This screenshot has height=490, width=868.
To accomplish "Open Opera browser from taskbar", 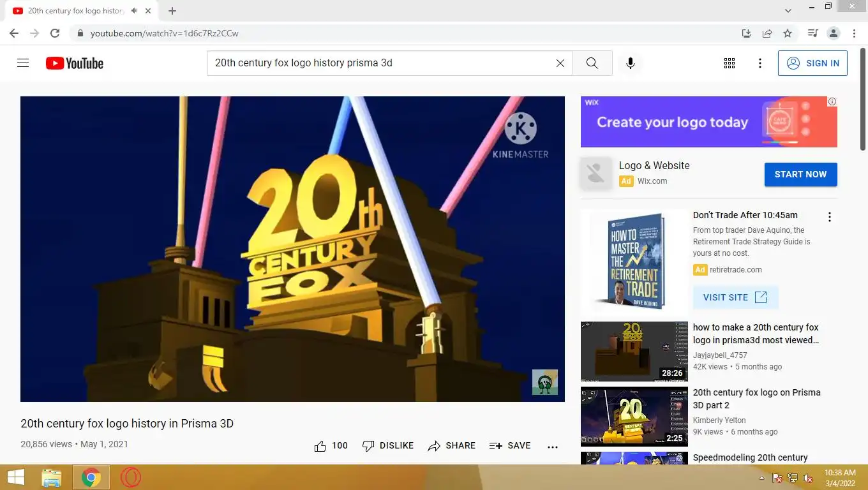I will tap(131, 477).
